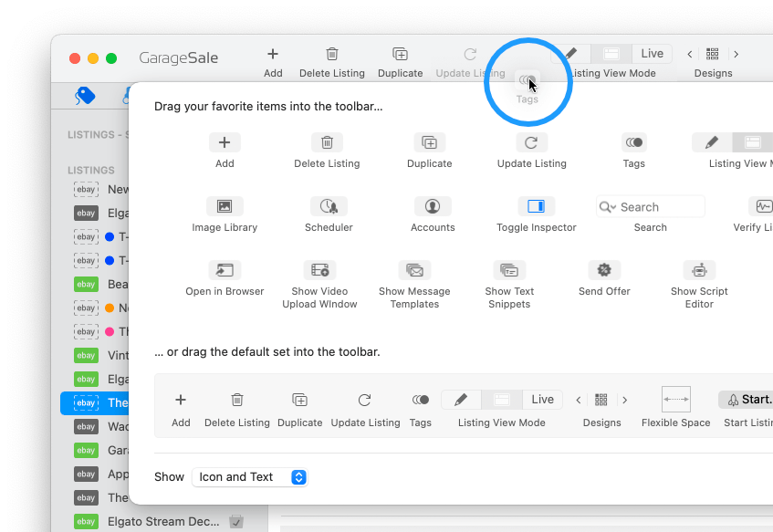Screen dimensions: 773x532
Task: Select the sidebar listing starting with Gar
Action: (94, 450)
